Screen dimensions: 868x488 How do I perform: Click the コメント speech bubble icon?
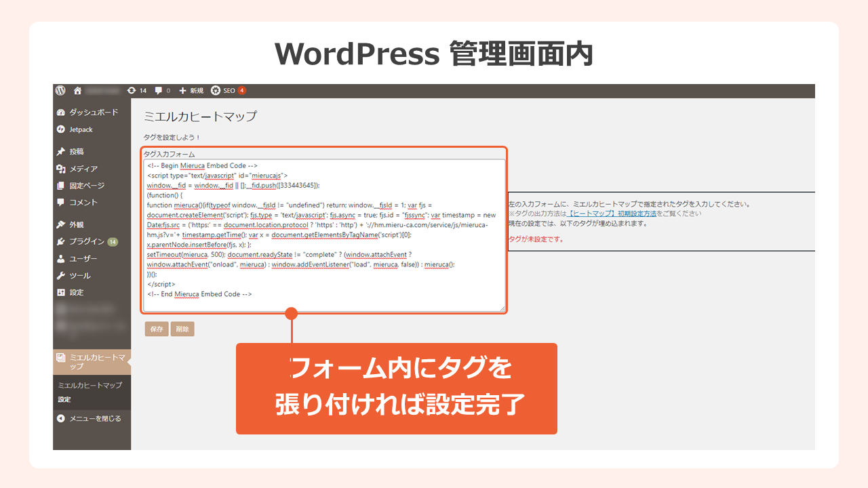[61, 202]
